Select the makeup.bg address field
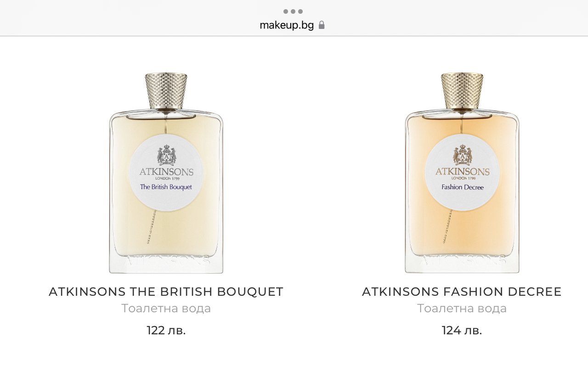This screenshot has width=588, height=372. (x=292, y=25)
